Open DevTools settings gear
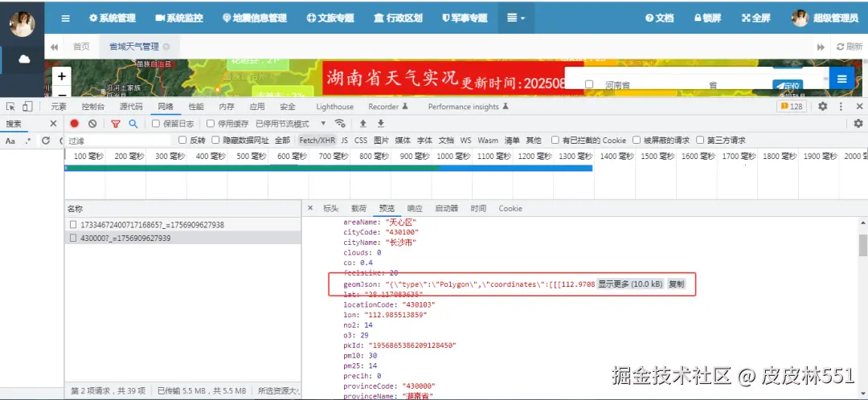This screenshot has height=400, width=868. (823, 106)
